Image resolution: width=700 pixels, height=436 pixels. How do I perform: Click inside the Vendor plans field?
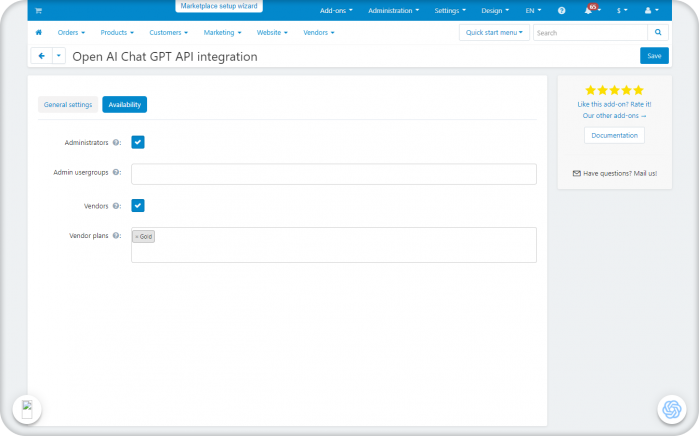[334, 245]
